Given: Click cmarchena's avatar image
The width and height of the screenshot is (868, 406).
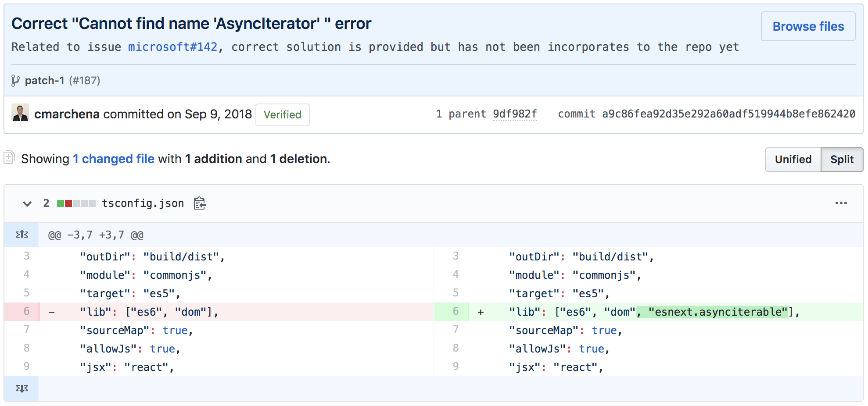Looking at the screenshot, I should coord(20,113).
